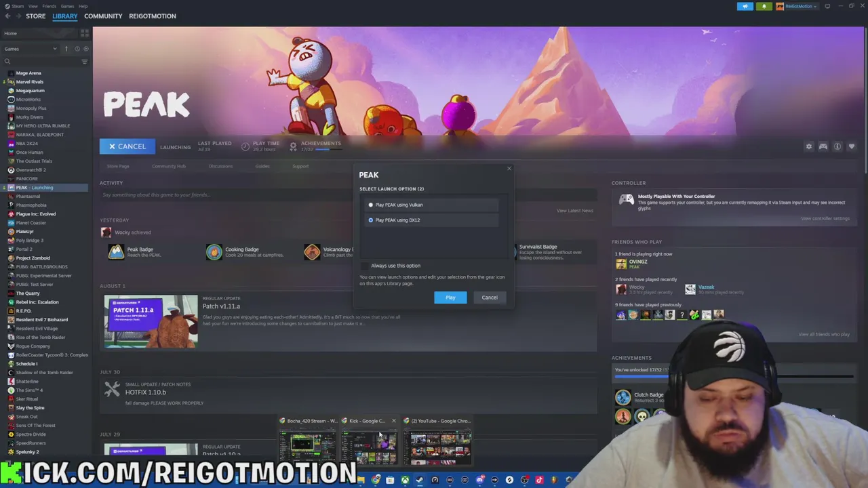Open the Store Page link

tap(117, 166)
